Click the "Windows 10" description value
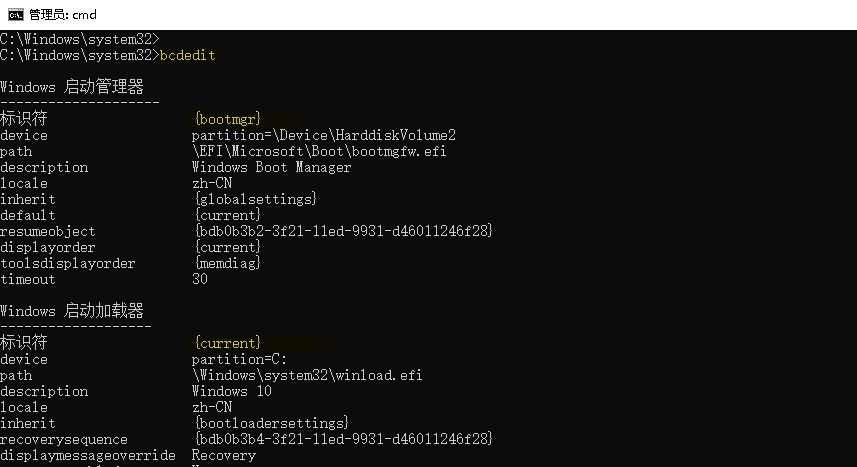Image resolution: width=857 pixels, height=467 pixels. pos(231,391)
